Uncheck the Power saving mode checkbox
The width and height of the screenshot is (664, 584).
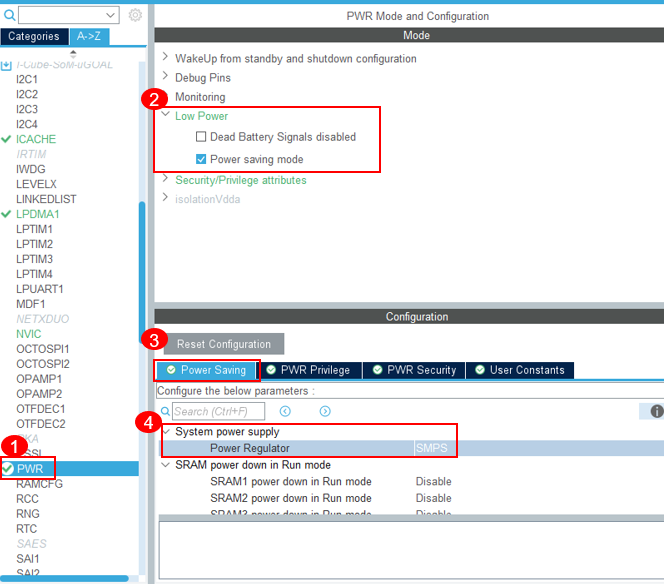(x=201, y=159)
